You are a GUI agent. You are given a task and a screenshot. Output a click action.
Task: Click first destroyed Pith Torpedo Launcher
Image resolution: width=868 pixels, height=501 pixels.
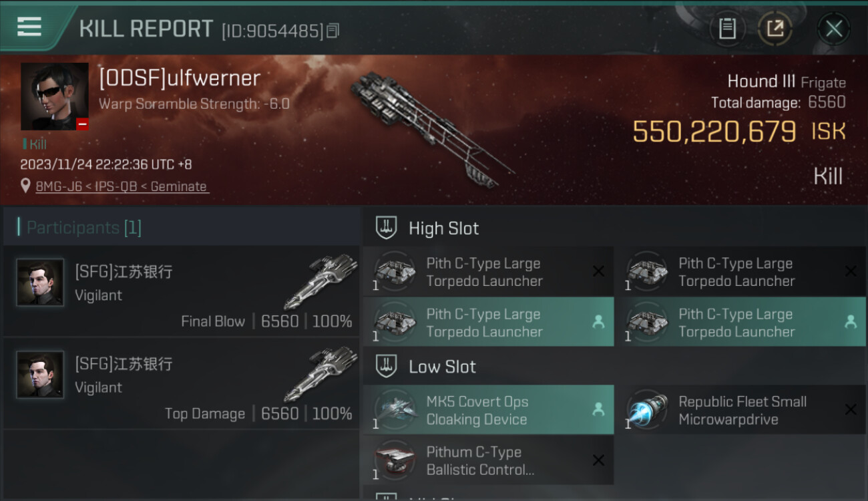[x=488, y=272]
